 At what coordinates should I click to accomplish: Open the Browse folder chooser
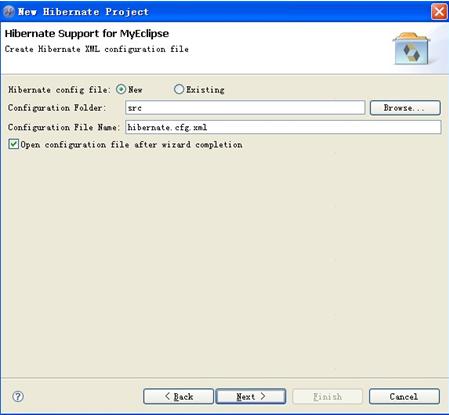click(x=405, y=108)
